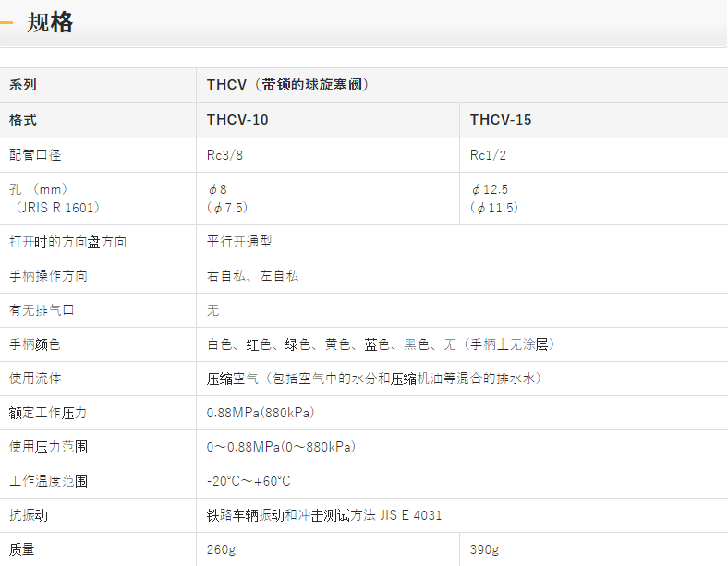
Task: Select the 260g mass value
Action: click(x=222, y=549)
